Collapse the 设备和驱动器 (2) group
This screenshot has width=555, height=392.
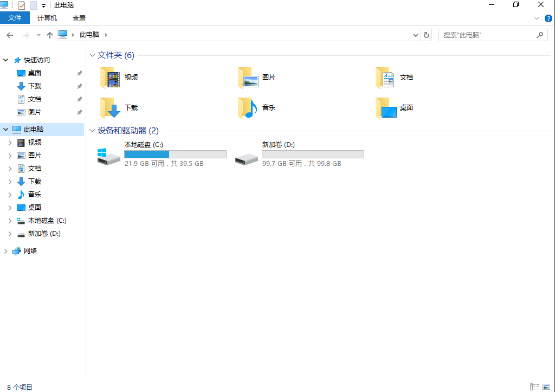click(92, 131)
